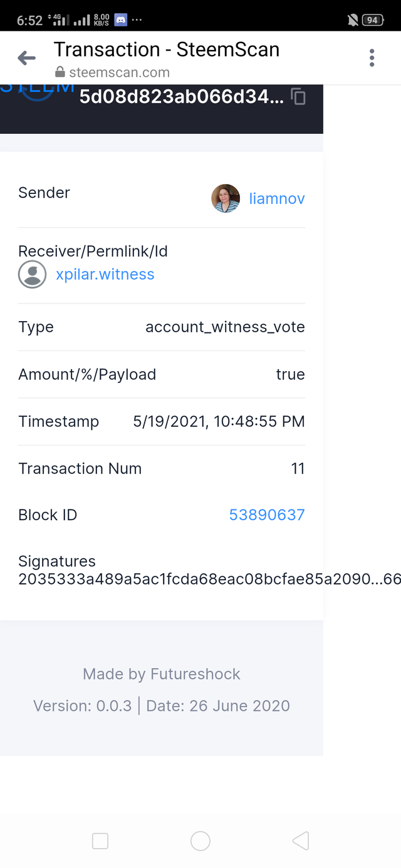Viewport: 401px width, 868px height.
Task: Tap the xpilar.witness placeholder avatar icon
Action: (x=32, y=274)
